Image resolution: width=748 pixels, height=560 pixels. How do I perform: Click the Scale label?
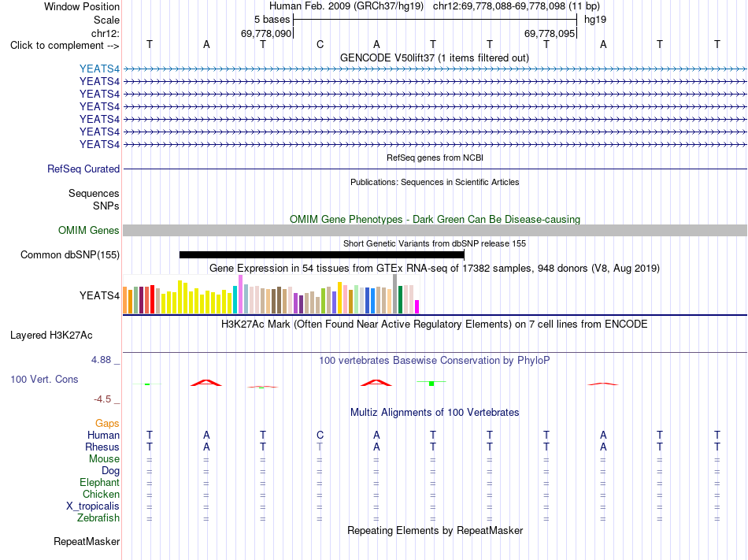click(107, 20)
